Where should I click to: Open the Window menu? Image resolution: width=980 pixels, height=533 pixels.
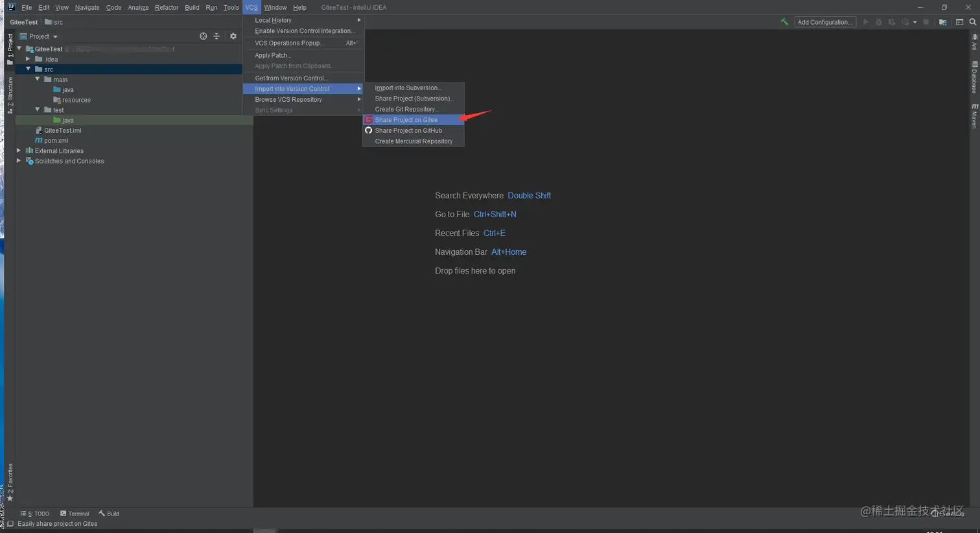tap(275, 7)
